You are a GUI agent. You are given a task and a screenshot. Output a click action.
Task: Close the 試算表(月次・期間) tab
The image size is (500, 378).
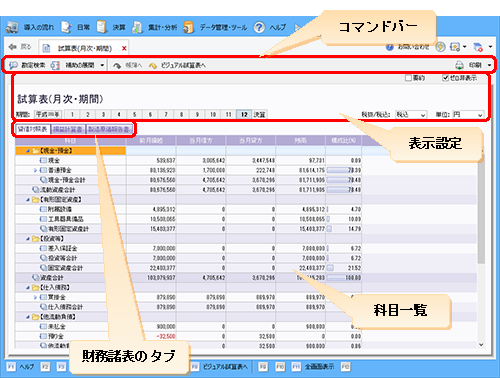(124, 48)
